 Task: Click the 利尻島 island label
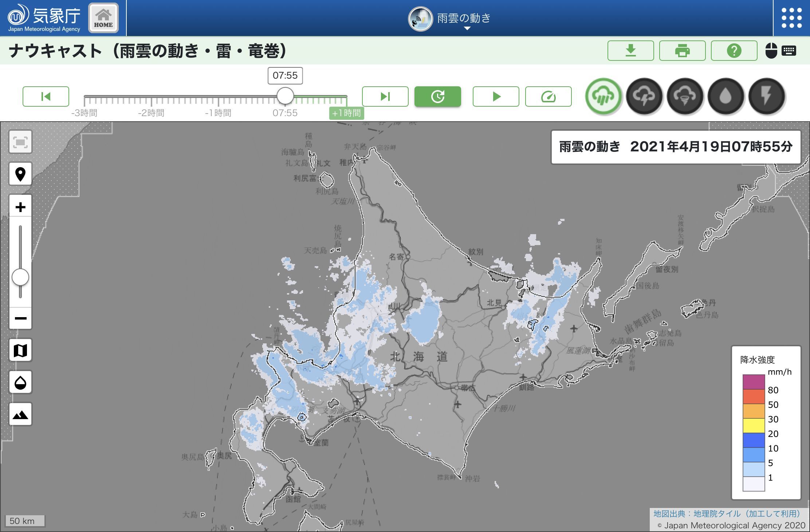coord(327,191)
